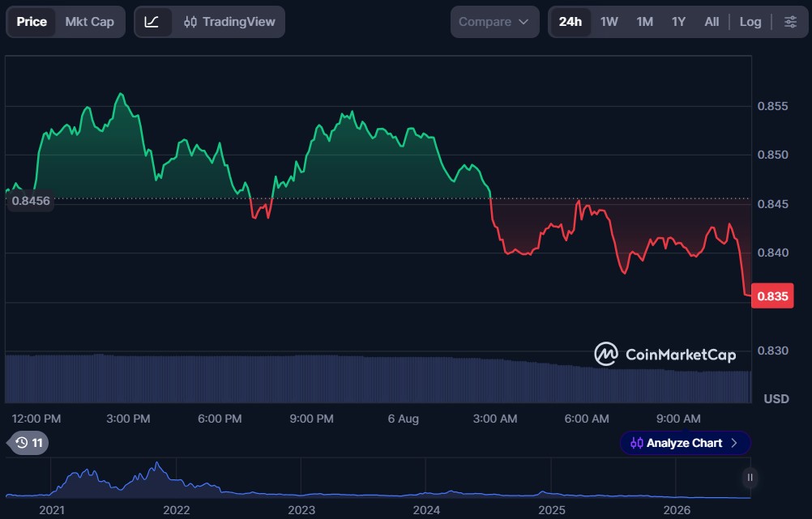
Task: Click 2022 on the overview timeline
Action: point(177,510)
